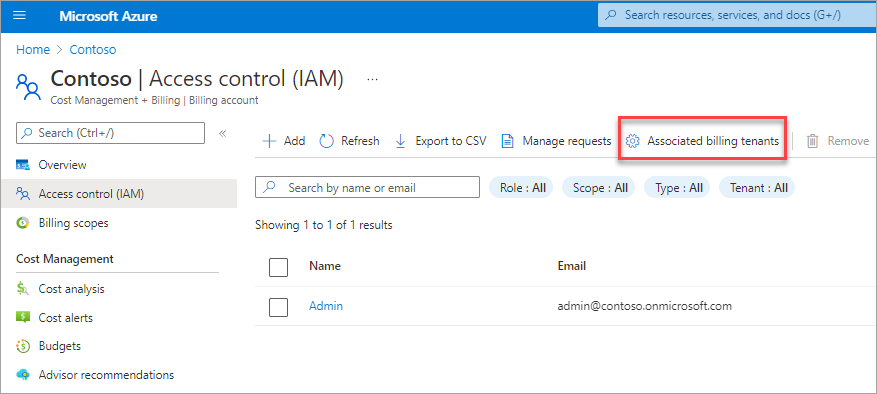The width and height of the screenshot is (877, 394).
Task: Click the plus icon for Add
Action: [x=270, y=141]
